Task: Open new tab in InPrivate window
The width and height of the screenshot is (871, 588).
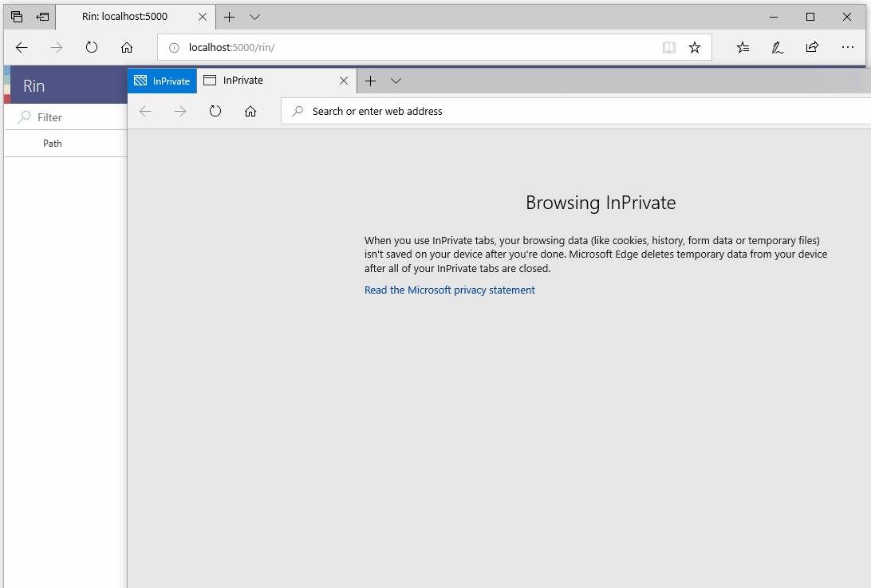Action: pyautogui.click(x=371, y=81)
